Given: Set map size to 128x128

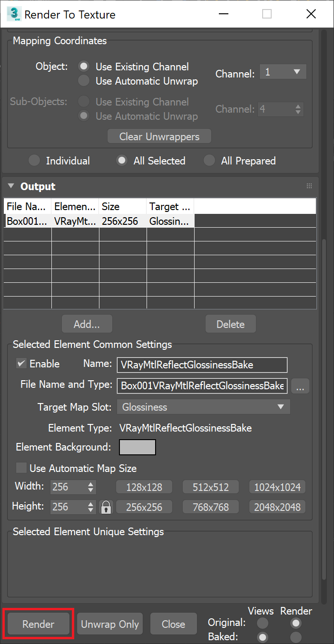Looking at the screenshot, I should click(x=144, y=487).
